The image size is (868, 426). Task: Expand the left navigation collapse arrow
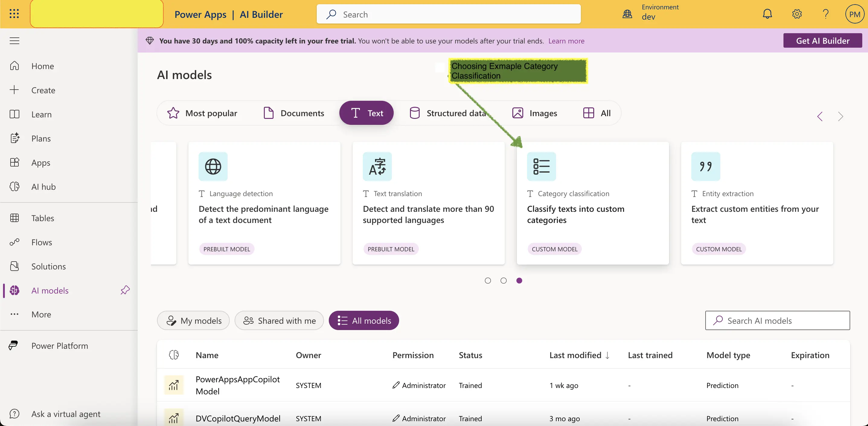click(14, 40)
